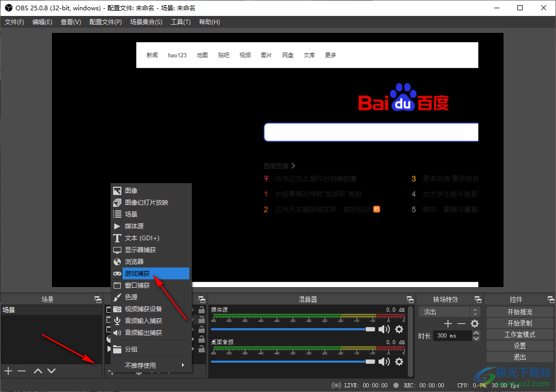Viewport: 556px width, 392px height.
Task: Move the scene down in the list
Action: pyautogui.click(x=51, y=371)
